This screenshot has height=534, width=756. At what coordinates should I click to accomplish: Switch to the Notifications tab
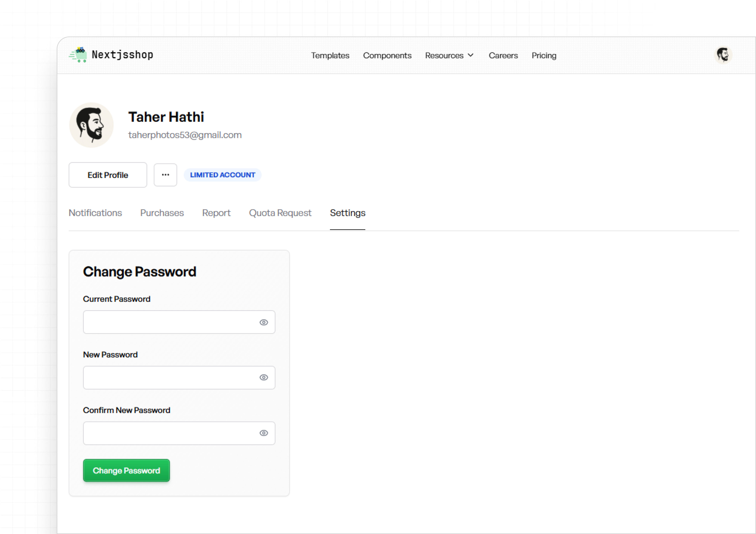[95, 213]
